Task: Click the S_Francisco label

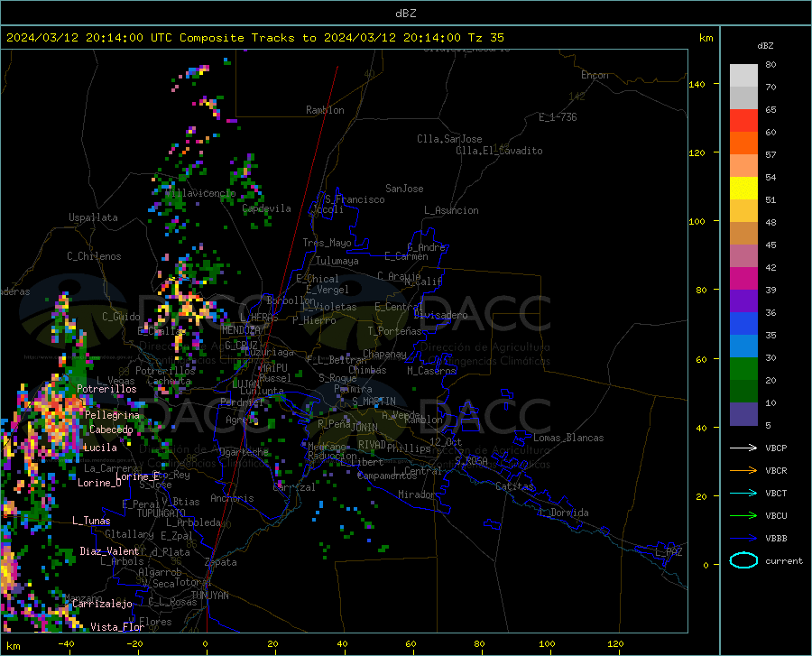Action: click(355, 199)
